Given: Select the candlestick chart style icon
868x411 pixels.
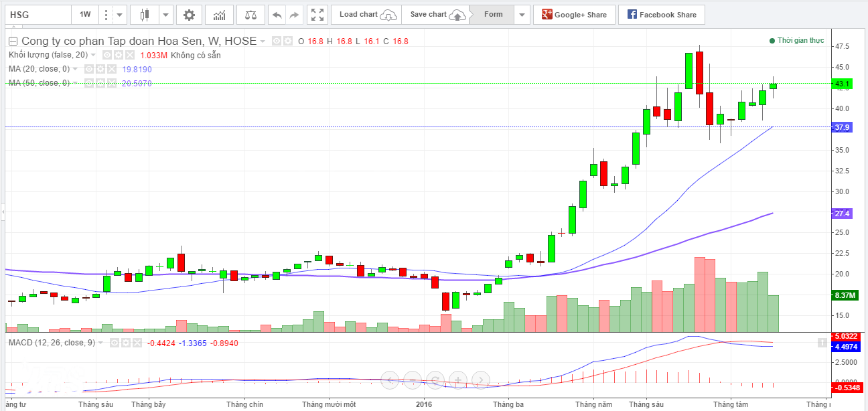Looking at the screenshot, I should tap(145, 15).
